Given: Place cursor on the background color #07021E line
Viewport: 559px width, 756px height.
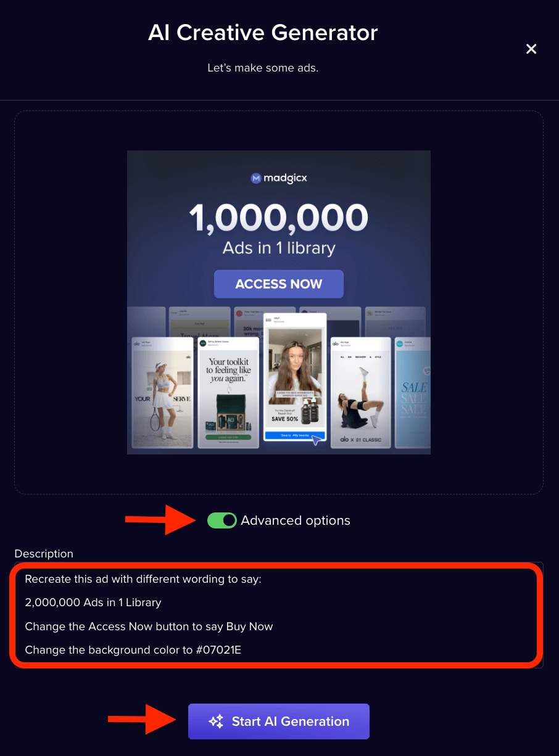Looking at the screenshot, I should [131, 650].
